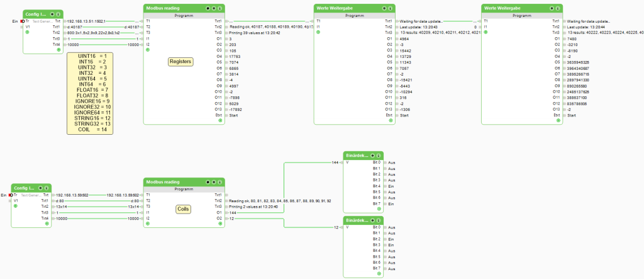
Task: Click the d:40187 Txt1 value on top Config block
Action: point(75,27)
